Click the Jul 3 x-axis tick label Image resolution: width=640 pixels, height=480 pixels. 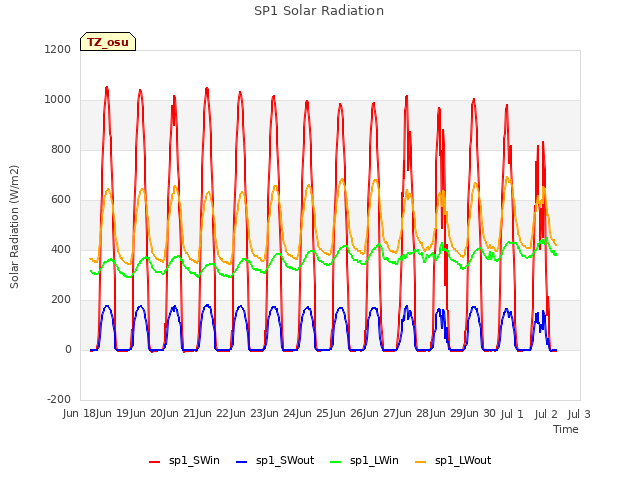click(579, 414)
